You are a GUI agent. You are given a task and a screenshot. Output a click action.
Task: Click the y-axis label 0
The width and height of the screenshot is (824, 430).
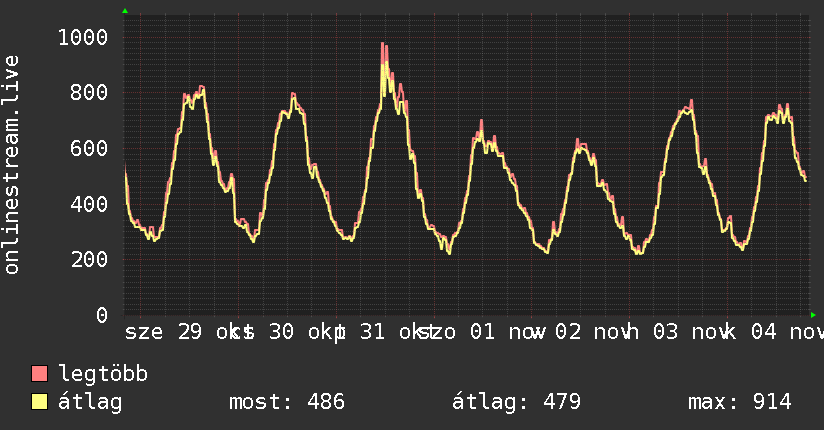[x=102, y=315]
